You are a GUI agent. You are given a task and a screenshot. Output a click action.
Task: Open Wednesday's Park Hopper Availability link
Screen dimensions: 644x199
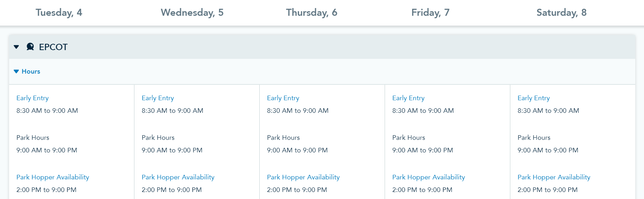178,177
